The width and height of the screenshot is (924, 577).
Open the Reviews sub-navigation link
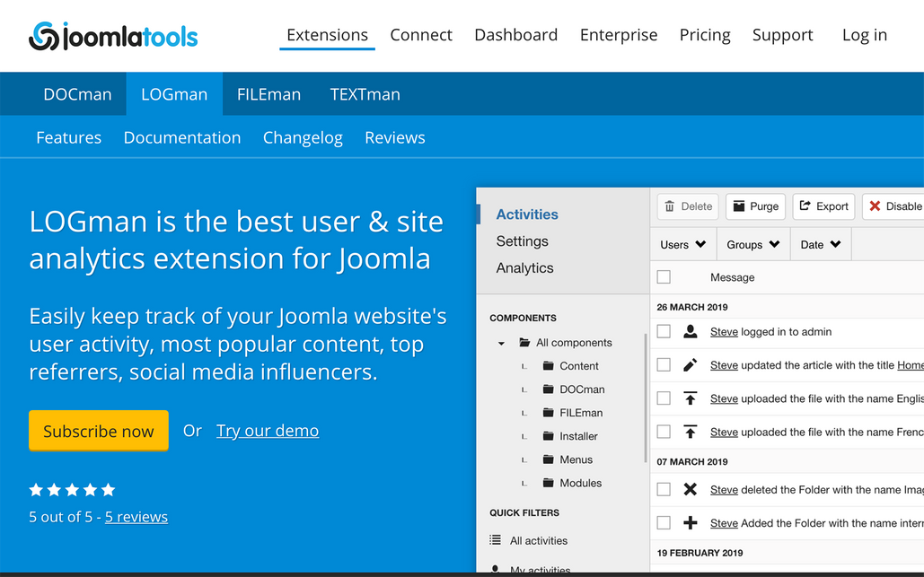coord(395,138)
